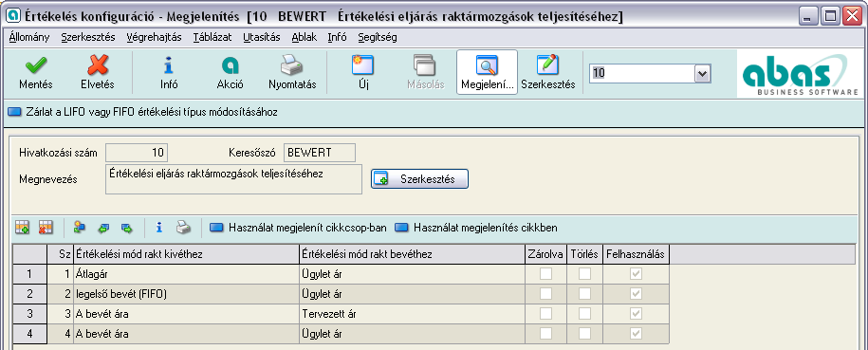The width and height of the screenshot is (868, 350).
Task: Click Értékelési mód rakt bevéthez column header
Action: (413, 253)
